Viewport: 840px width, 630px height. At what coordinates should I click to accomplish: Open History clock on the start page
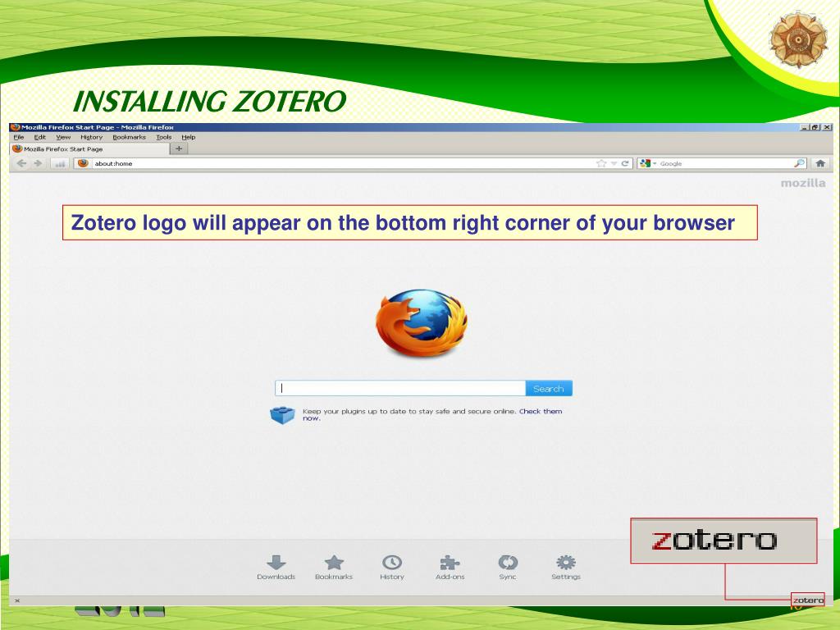[392, 568]
